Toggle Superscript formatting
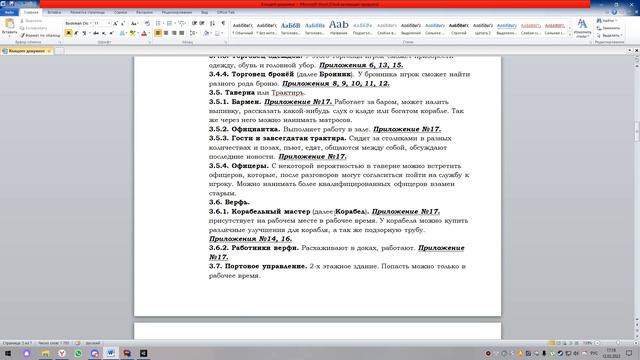The height and width of the screenshot is (360, 640). 111,33
